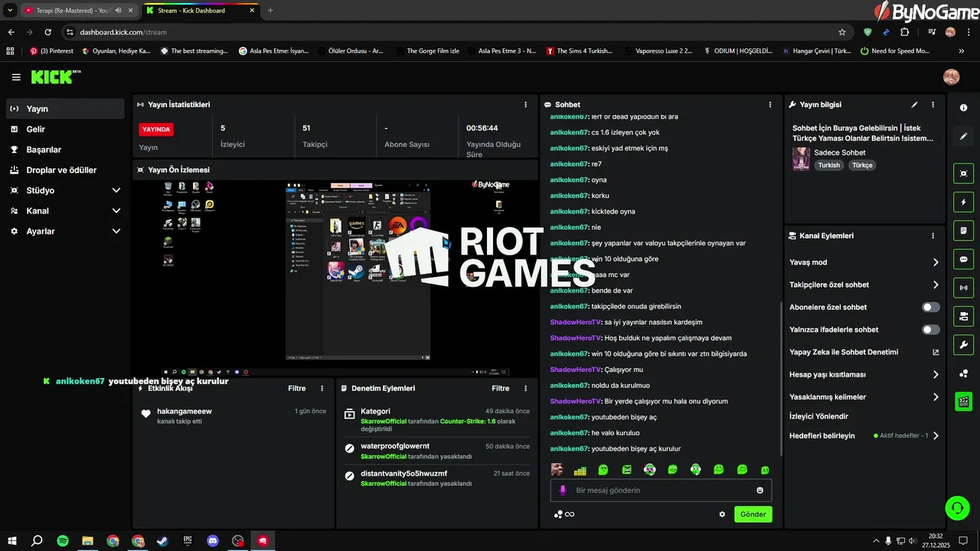The image size is (980, 551).
Task: Insert the yellow bars emote
Action: tap(580, 470)
